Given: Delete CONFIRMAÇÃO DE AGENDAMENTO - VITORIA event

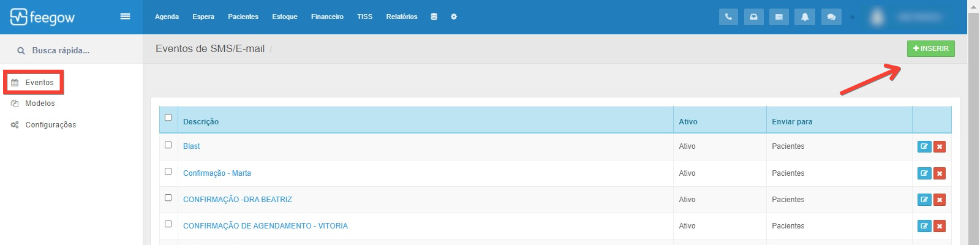Looking at the screenshot, I should click(x=940, y=226).
